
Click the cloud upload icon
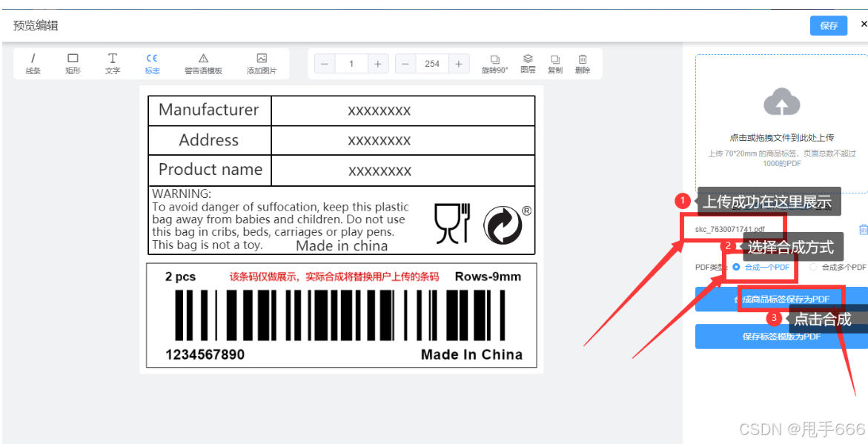click(x=781, y=102)
